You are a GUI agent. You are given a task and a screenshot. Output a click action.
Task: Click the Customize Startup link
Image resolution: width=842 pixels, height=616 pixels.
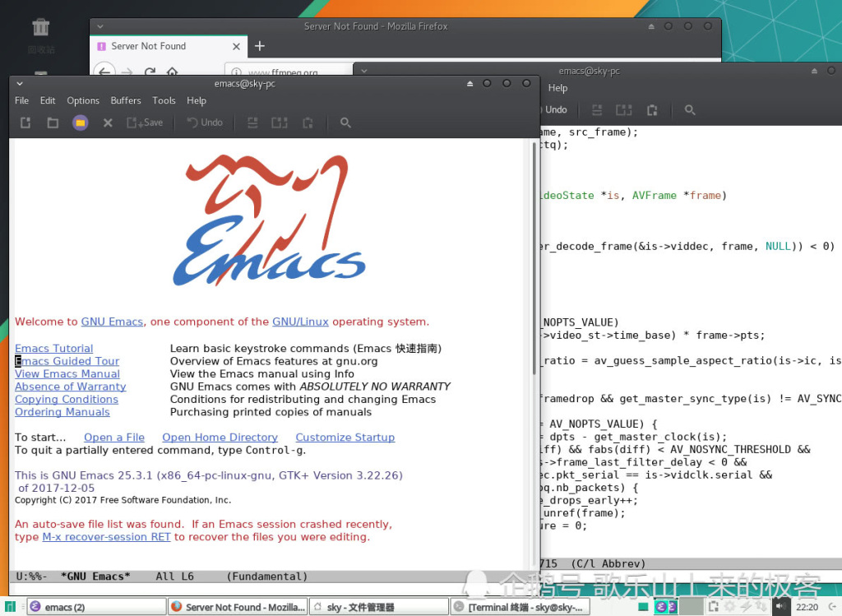pyautogui.click(x=345, y=438)
